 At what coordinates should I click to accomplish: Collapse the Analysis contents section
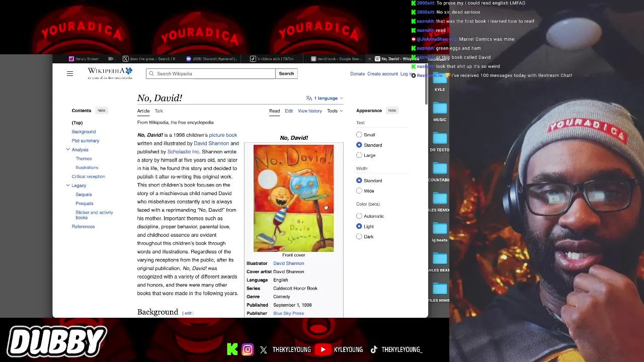click(x=68, y=149)
